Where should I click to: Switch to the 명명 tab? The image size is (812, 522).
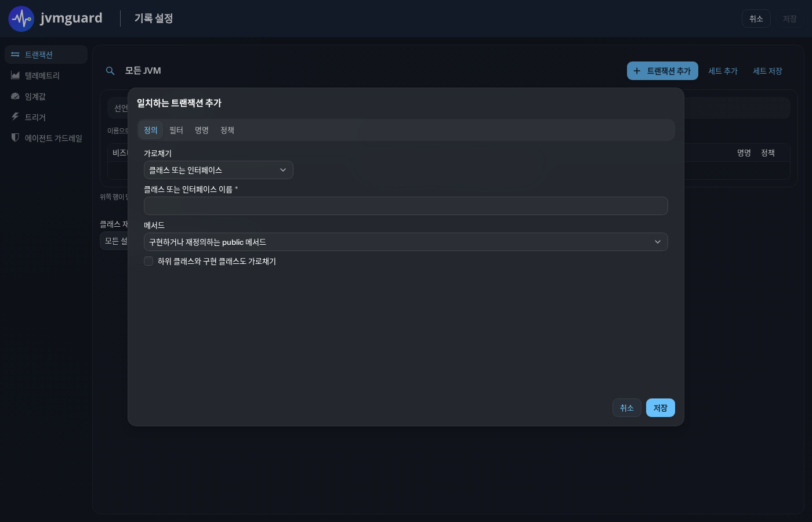202,130
